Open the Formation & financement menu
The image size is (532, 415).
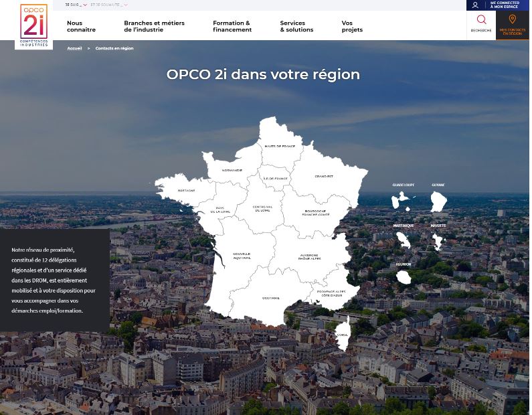(x=232, y=26)
